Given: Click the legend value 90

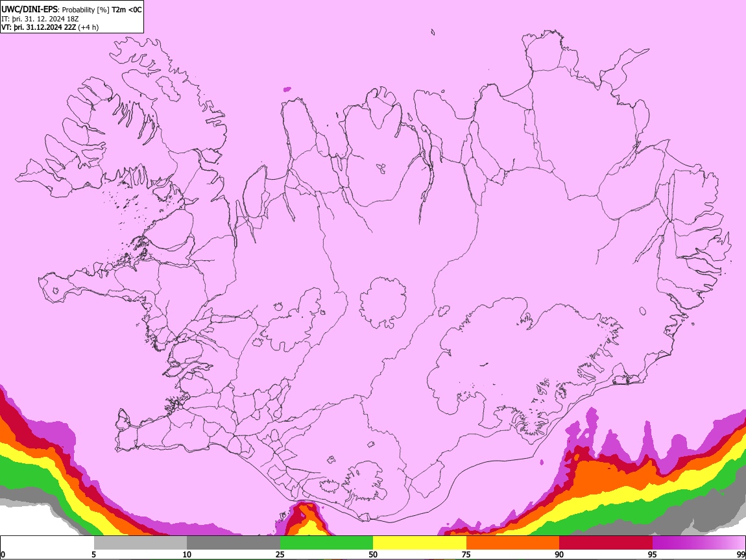Looking at the screenshot, I should pos(559,554).
